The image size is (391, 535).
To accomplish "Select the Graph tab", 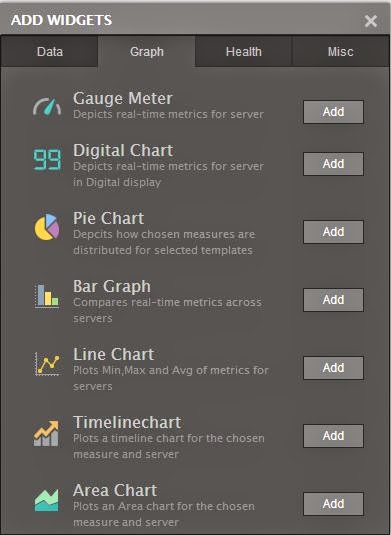I will pos(147,52).
